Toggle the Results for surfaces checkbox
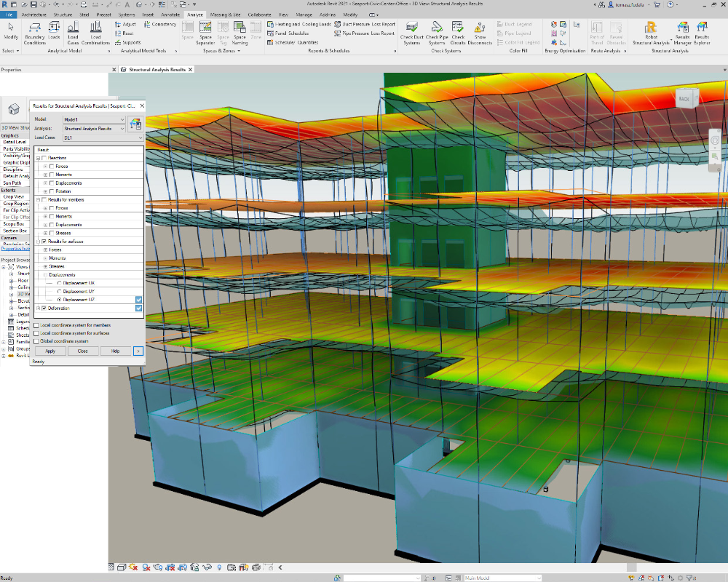 coord(44,242)
